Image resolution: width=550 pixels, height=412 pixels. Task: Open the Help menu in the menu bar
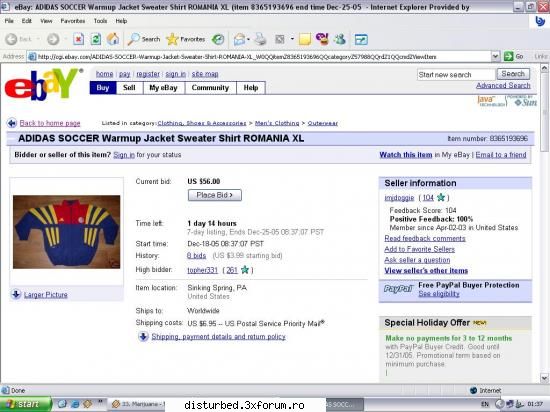[121, 21]
